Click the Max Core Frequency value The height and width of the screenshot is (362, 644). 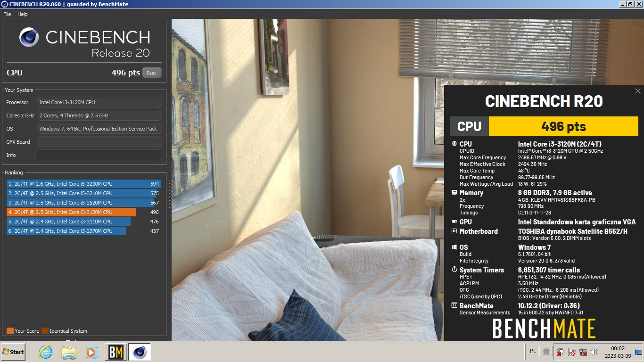point(542,158)
